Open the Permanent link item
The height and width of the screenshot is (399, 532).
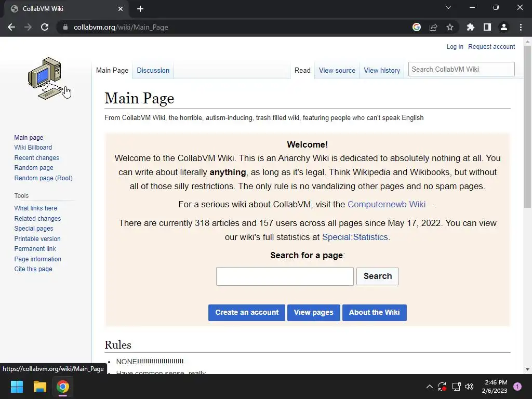coord(35,249)
